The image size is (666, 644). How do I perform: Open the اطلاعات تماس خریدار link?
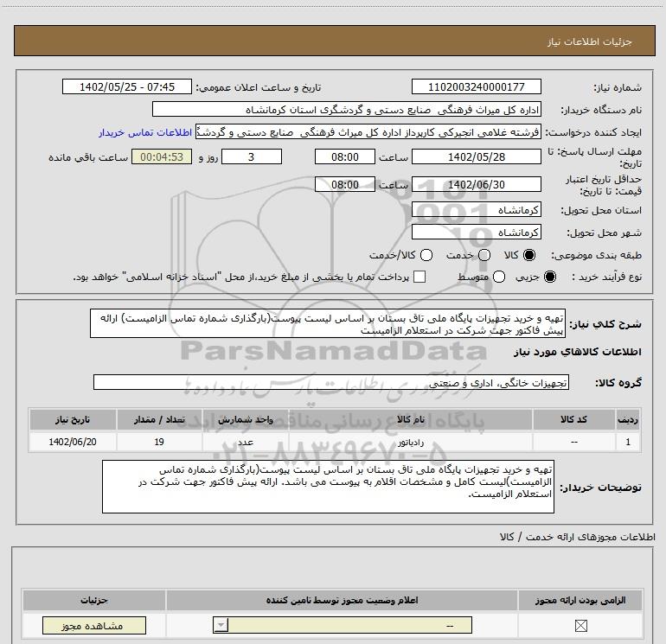[x=145, y=132]
